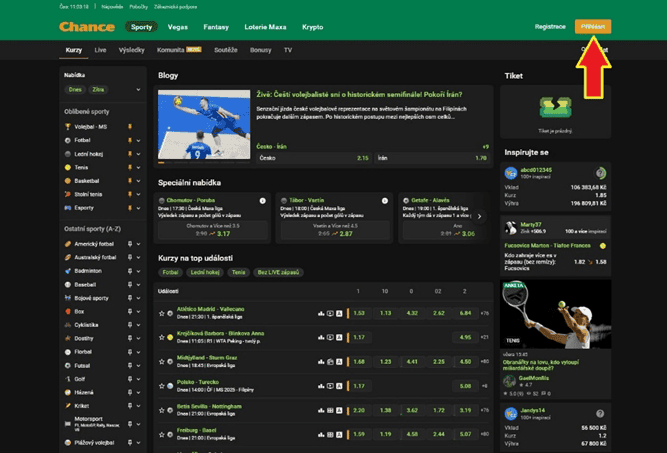The height and width of the screenshot is (453, 667).
Task: Click the Házená ball icon
Action: (x=68, y=393)
